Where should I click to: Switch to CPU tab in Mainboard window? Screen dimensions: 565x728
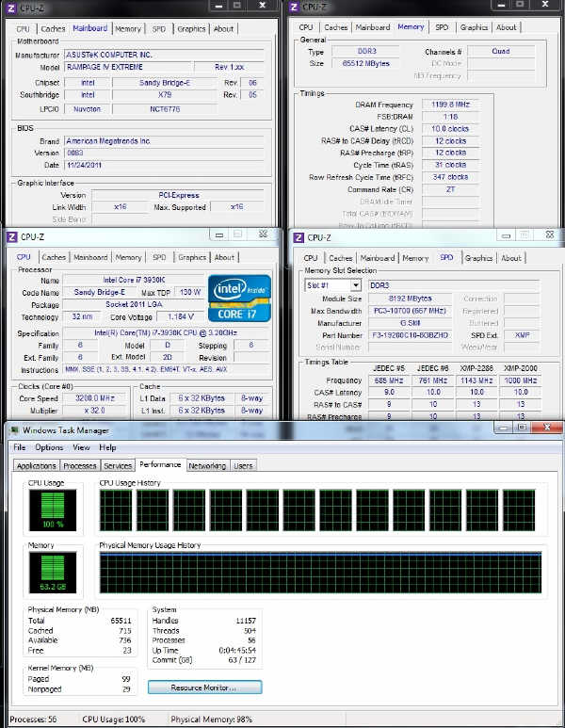pos(23,29)
